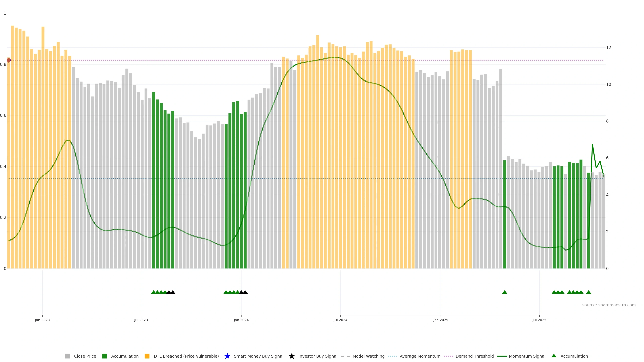The image size is (644, 362).
Task: Click the red diamond marker on threshold line
Action: pos(9,60)
